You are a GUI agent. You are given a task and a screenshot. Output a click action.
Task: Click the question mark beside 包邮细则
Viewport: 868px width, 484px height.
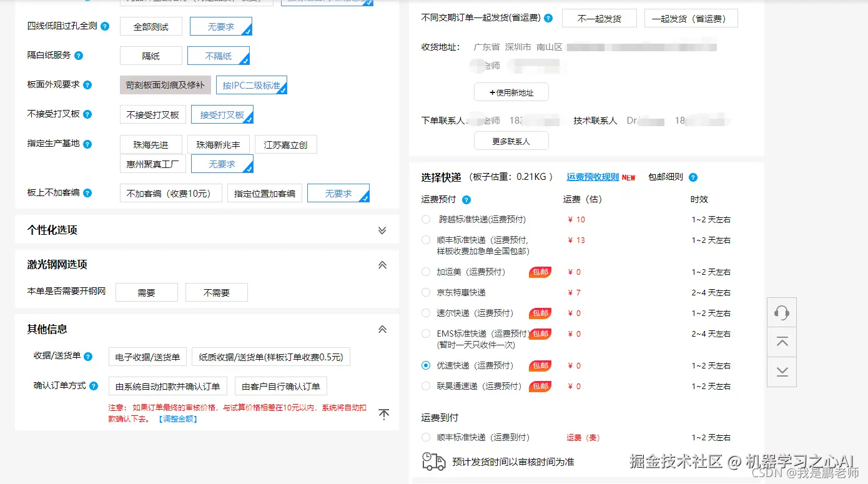[693, 177]
